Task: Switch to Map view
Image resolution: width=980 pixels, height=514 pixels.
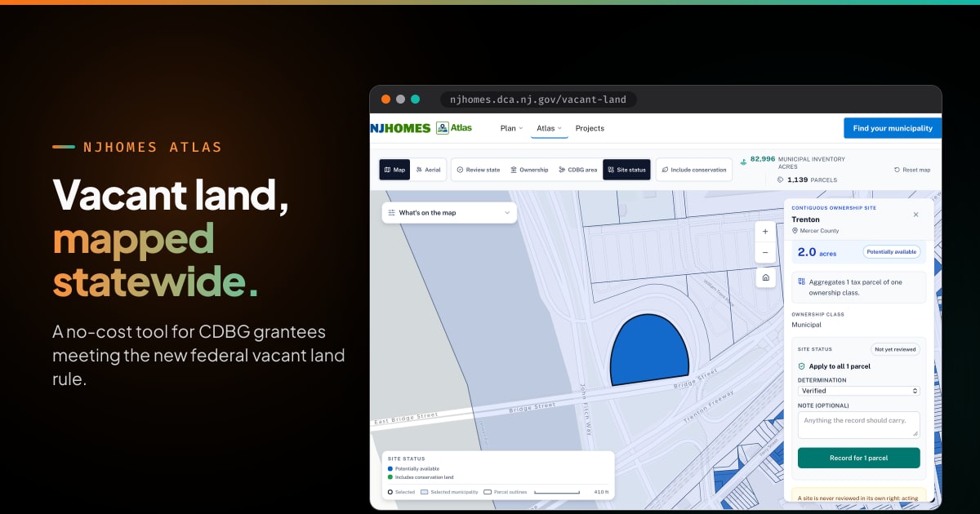Action: [394, 170]
